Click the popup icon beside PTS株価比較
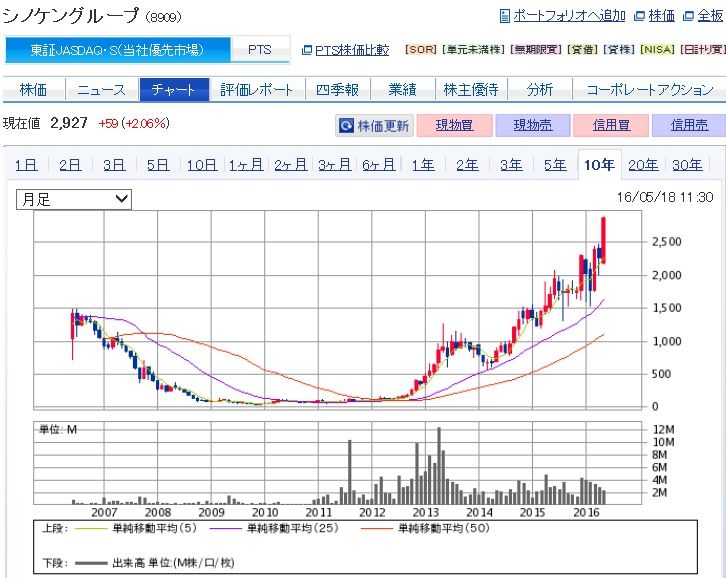Image resolution: width=726 pixels, height=578 pixels. point(307,50)
